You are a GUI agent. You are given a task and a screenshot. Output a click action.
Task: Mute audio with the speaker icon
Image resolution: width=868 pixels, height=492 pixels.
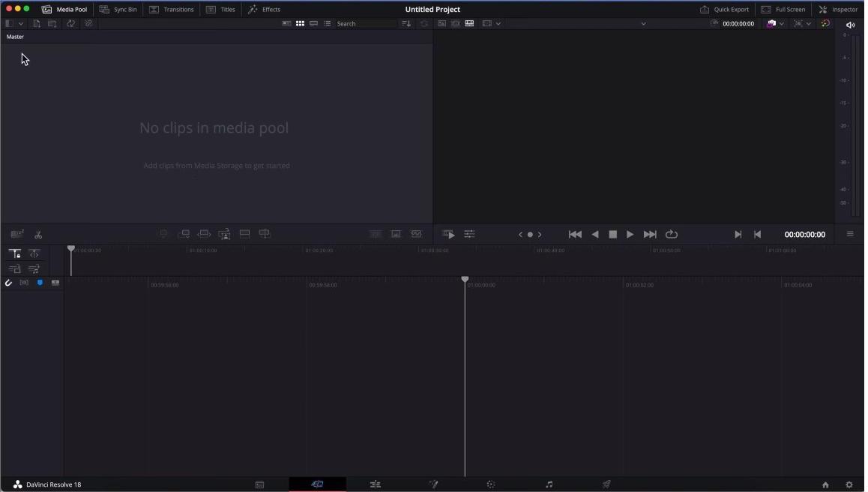850,25
